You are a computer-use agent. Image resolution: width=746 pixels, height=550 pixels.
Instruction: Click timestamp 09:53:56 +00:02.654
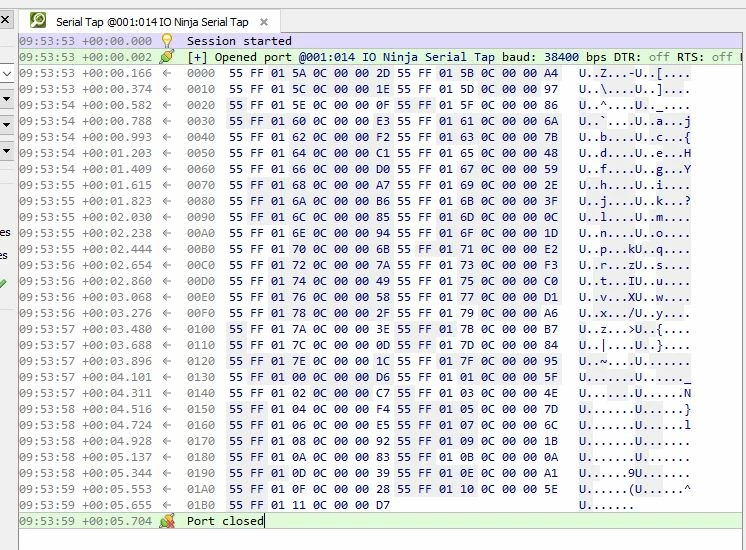86,265
